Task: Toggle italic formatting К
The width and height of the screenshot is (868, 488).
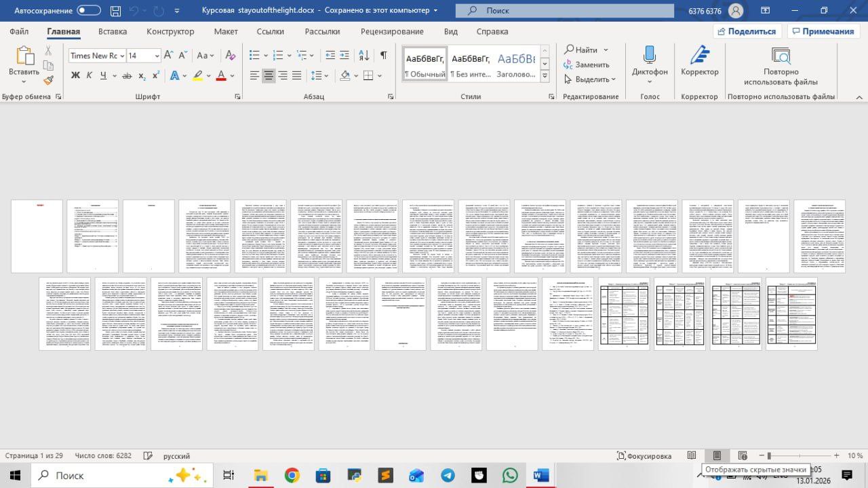Action: coord(90,75)
